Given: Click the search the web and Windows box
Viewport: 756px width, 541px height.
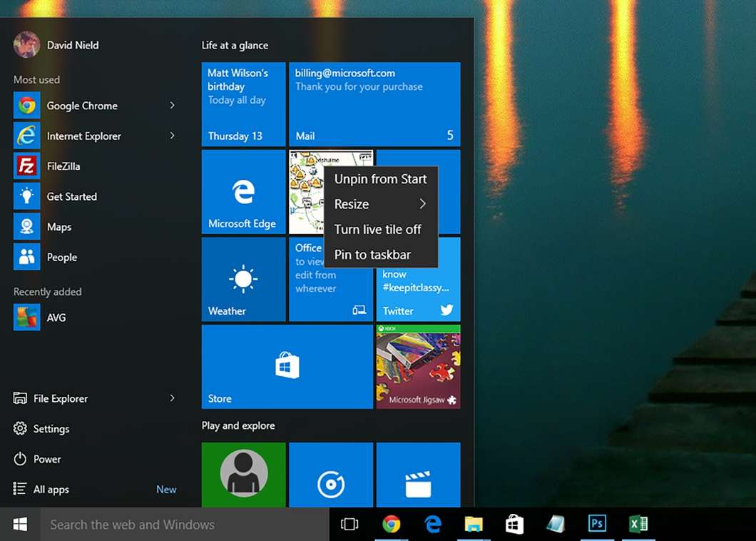Looking at the screenshot, I should click(185, 525).
